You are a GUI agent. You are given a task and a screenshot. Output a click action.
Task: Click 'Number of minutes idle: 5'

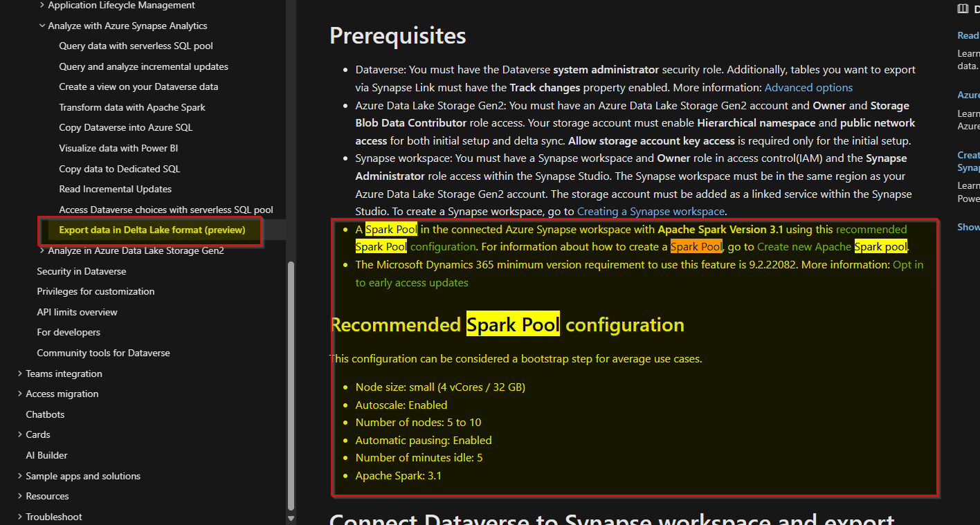[x=419, y=457]
